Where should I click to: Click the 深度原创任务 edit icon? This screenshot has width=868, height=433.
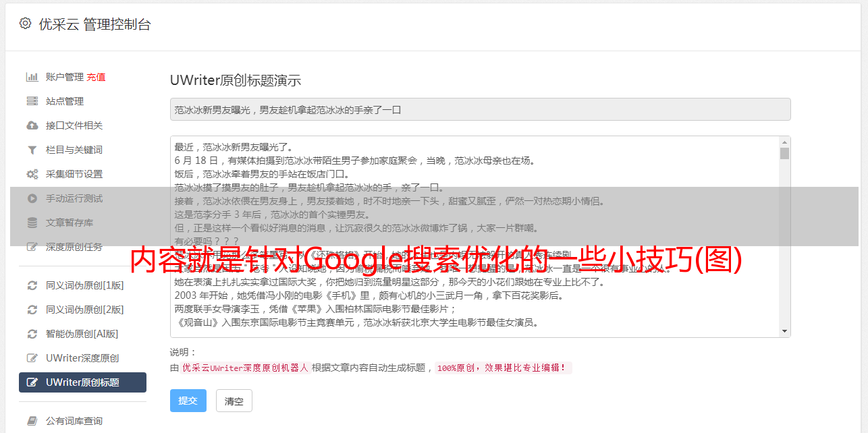32,247
